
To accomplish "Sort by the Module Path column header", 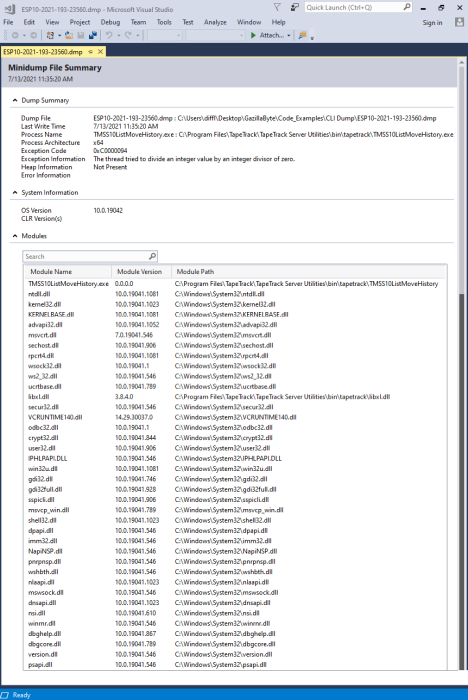I will click(308, 271).
